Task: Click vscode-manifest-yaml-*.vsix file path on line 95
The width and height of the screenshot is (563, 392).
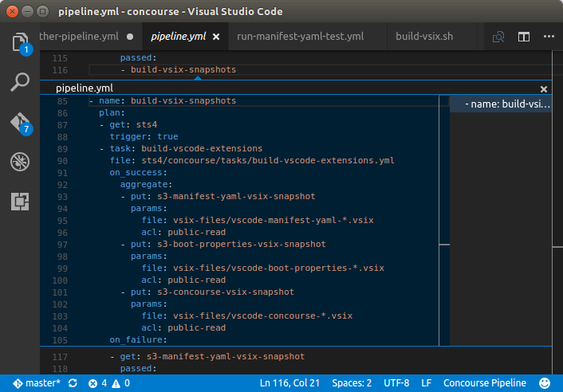Action: pos(274,220)
